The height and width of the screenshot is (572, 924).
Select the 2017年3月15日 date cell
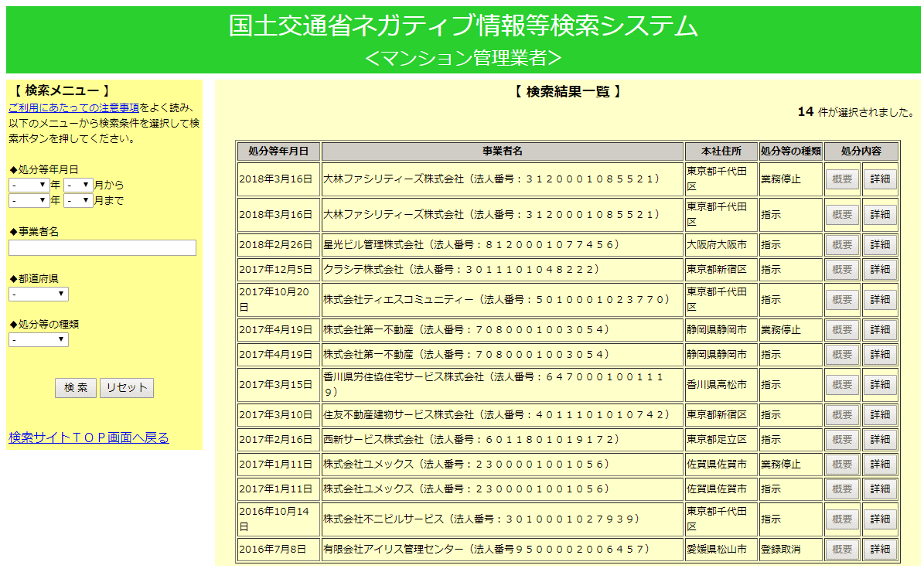pos(278,385)
